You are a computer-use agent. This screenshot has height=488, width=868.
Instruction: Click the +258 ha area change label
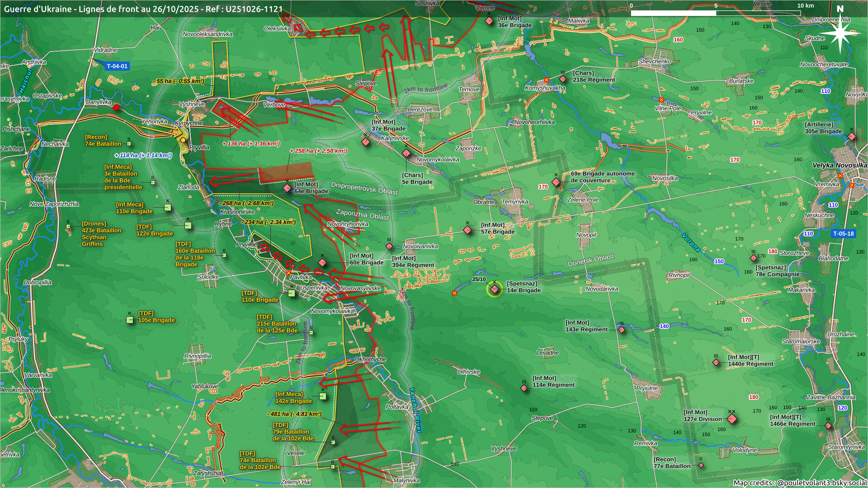(318, 151)
